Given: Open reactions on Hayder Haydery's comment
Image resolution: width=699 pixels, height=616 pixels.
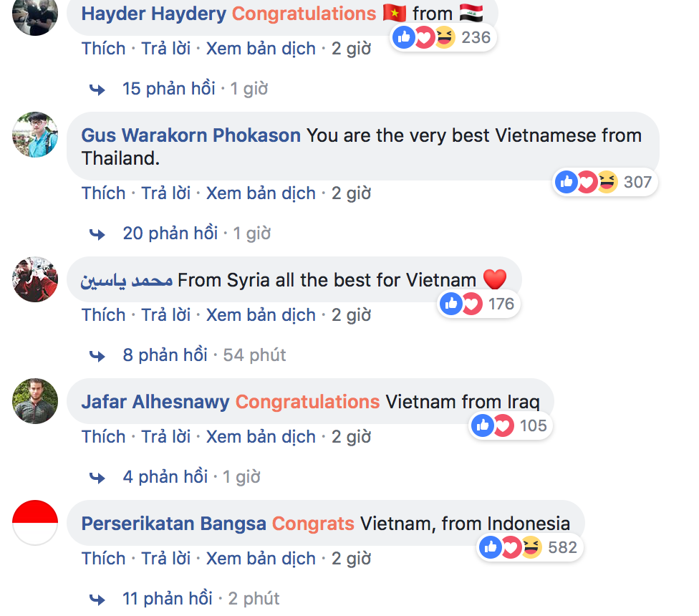Looking at the screenshot, I should 443,37.
